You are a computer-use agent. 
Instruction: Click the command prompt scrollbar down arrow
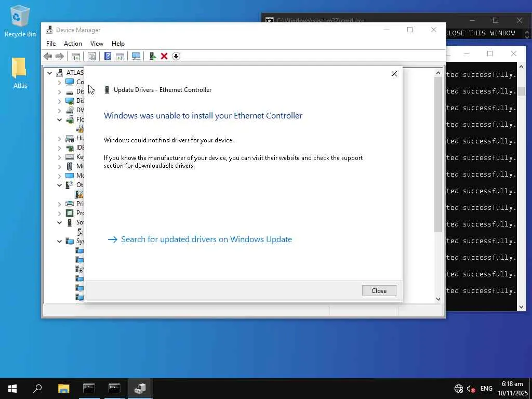522,307
